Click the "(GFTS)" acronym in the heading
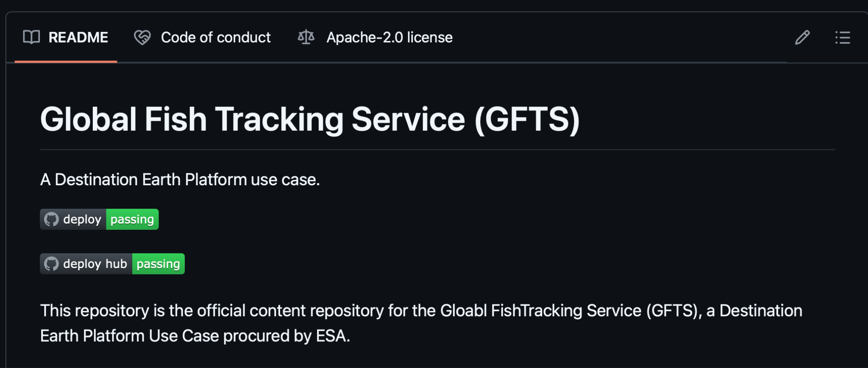This screenshot has height=368, width=868. pyautogui.click(x=527, y=119)
